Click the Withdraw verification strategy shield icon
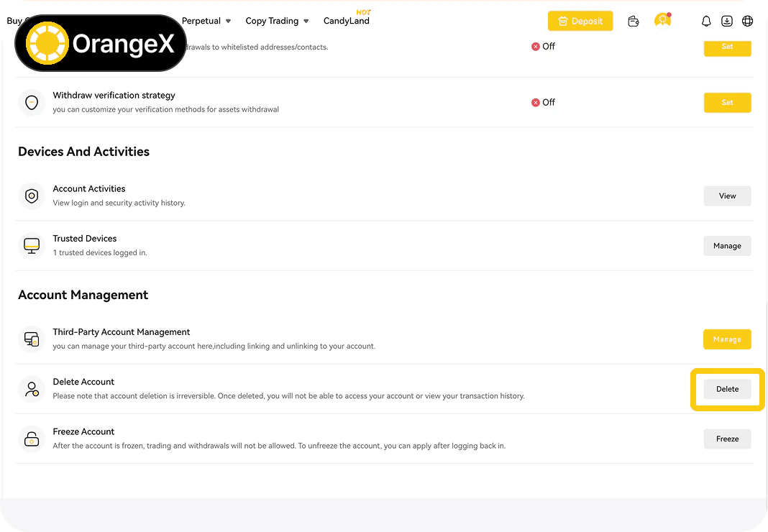Viewport: 768px width, 532px height. coord(32,102)
